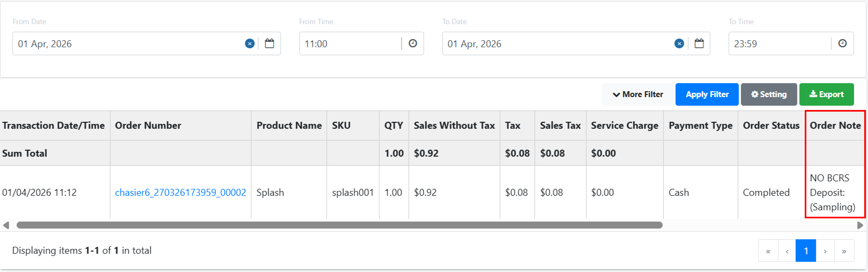
Task: Clear the From Date value
Action: click(x=249, y=43)
